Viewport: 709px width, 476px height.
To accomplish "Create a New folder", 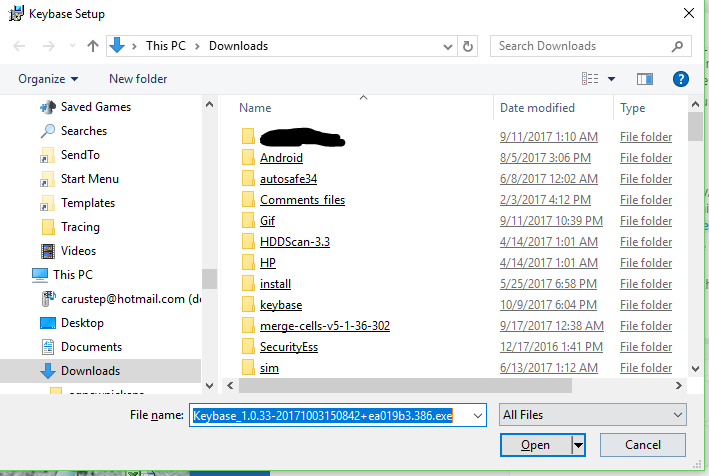I will pos(138,79).
